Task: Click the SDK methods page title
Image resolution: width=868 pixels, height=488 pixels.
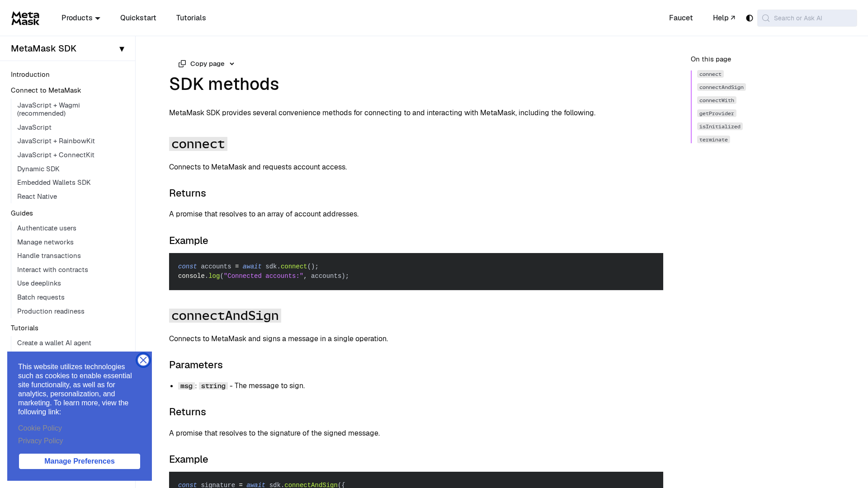Action: point(224,84)
